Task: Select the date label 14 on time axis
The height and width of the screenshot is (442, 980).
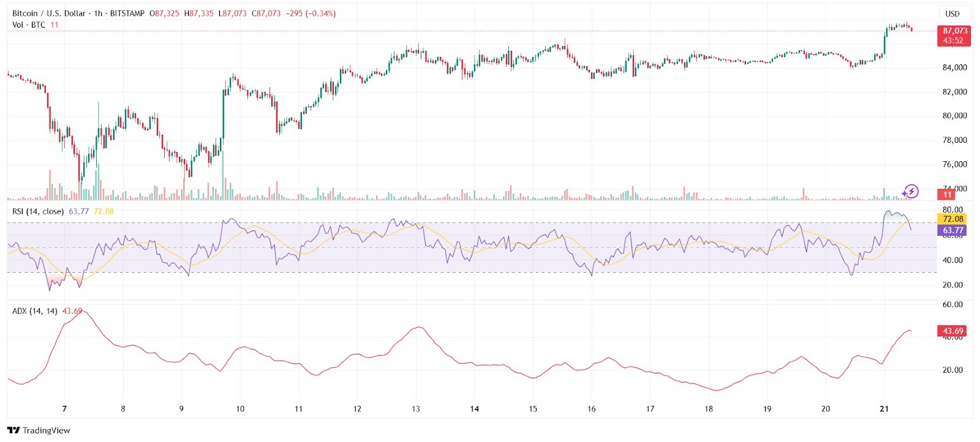Action: pos(474,409)
